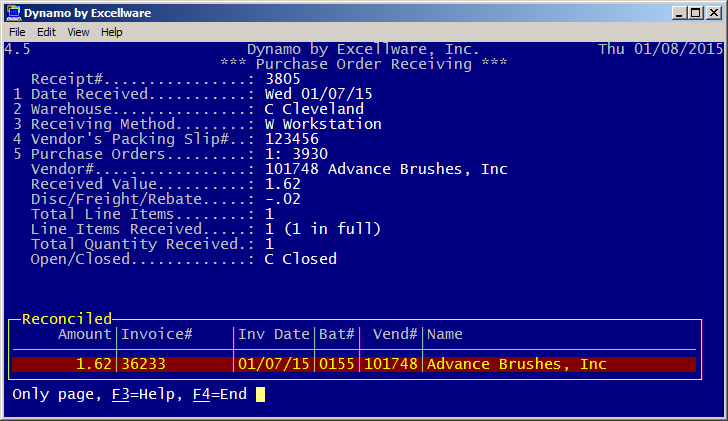The image size is (728, 421).
Task: Click the Dynamo app icon in title bar
Action: click(x=14, y=13)
